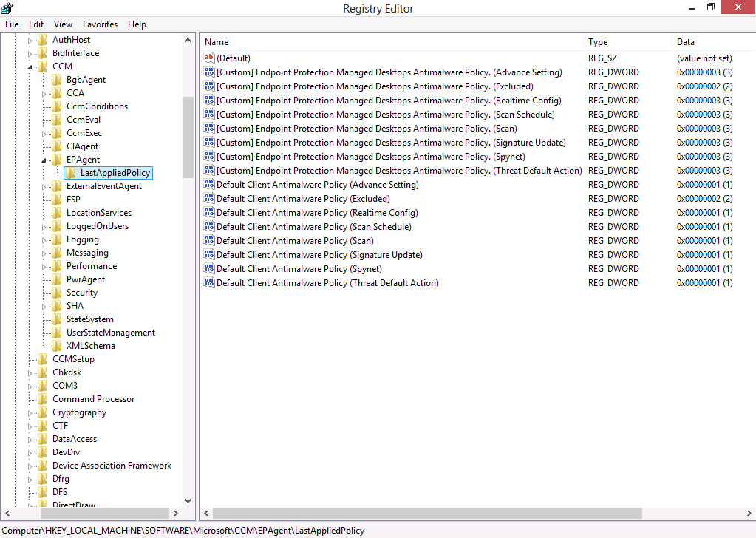Click the Command Processor folder icon
756x538 pixels.
pyautogui.click(x=43, y=398)
